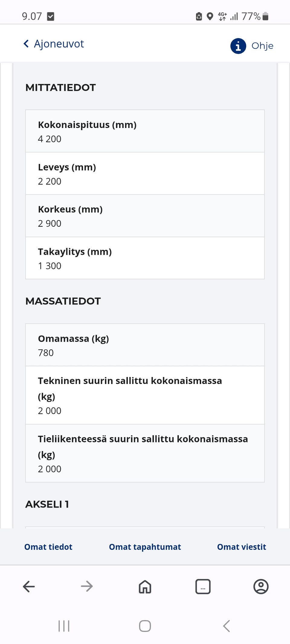Select the Omat tapahtumat tab
Image resolution: width=290 pixels, height=644 pixels.
145,547
